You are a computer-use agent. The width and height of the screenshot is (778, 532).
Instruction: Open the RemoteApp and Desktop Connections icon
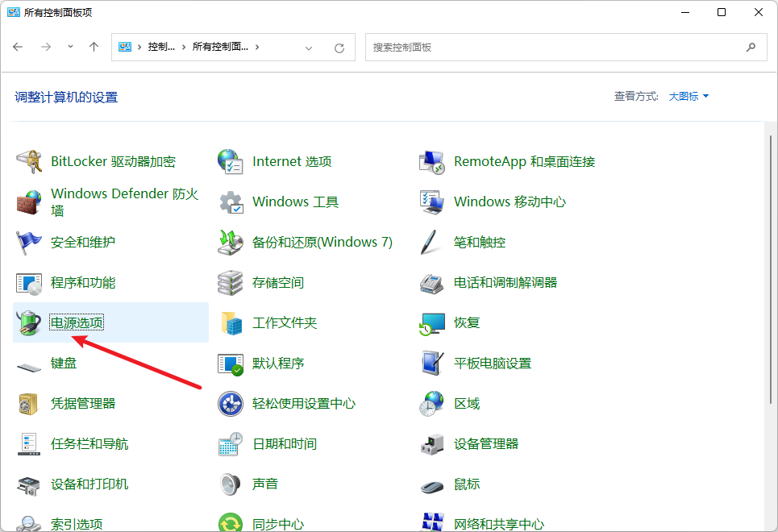click(431, 162)
